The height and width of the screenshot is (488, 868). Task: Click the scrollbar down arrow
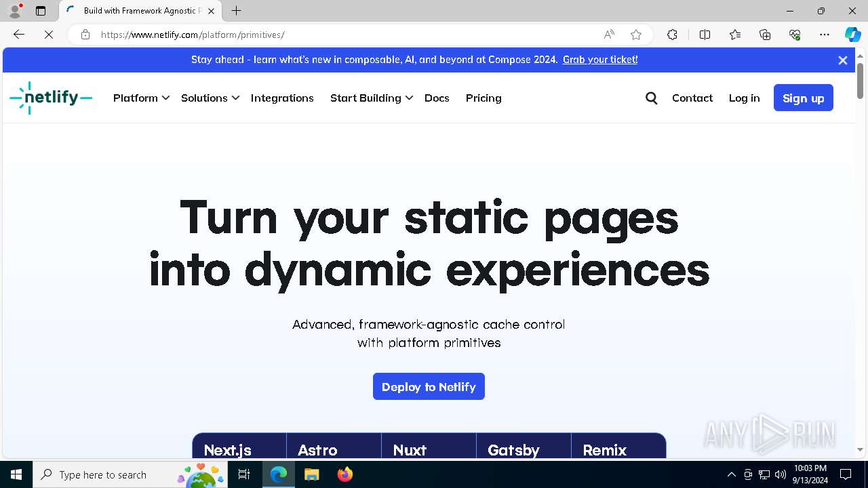[x=860, y=449]
